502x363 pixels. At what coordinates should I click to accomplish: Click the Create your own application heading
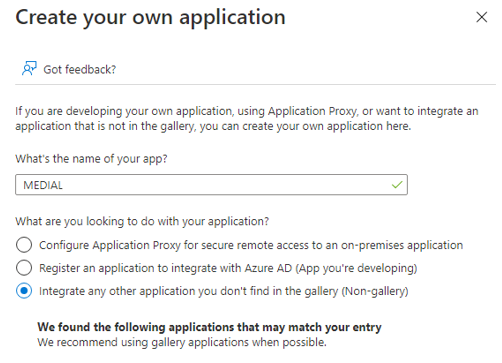coord(150,17)
